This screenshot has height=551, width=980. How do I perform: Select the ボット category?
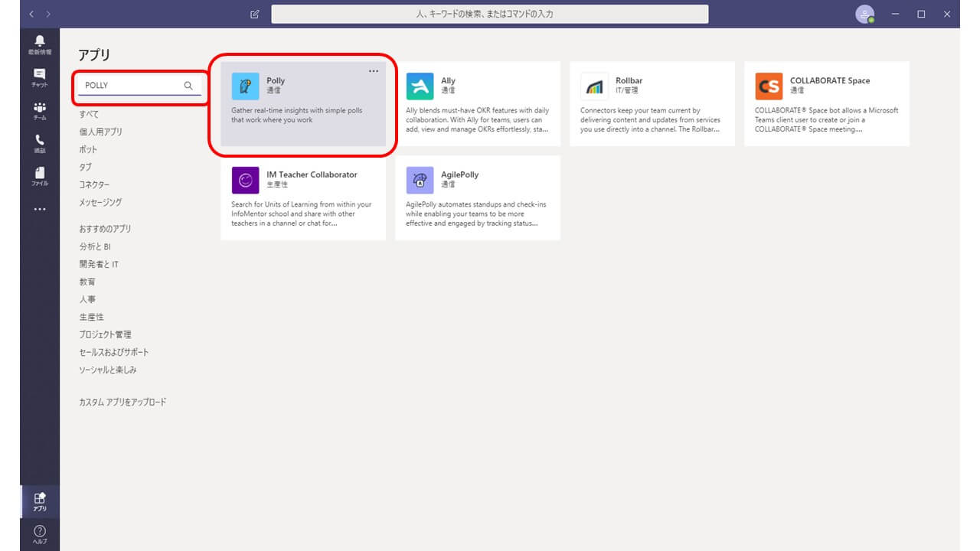88,149
